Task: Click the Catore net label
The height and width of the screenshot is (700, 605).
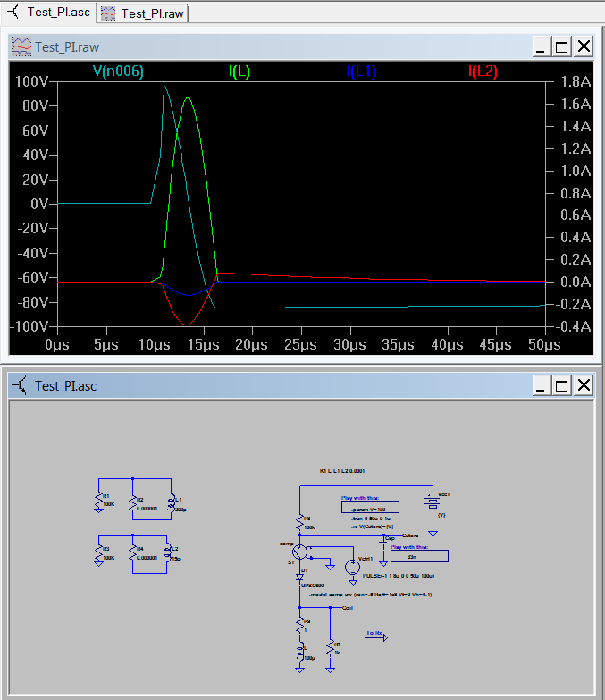Action: click(410, 536)
